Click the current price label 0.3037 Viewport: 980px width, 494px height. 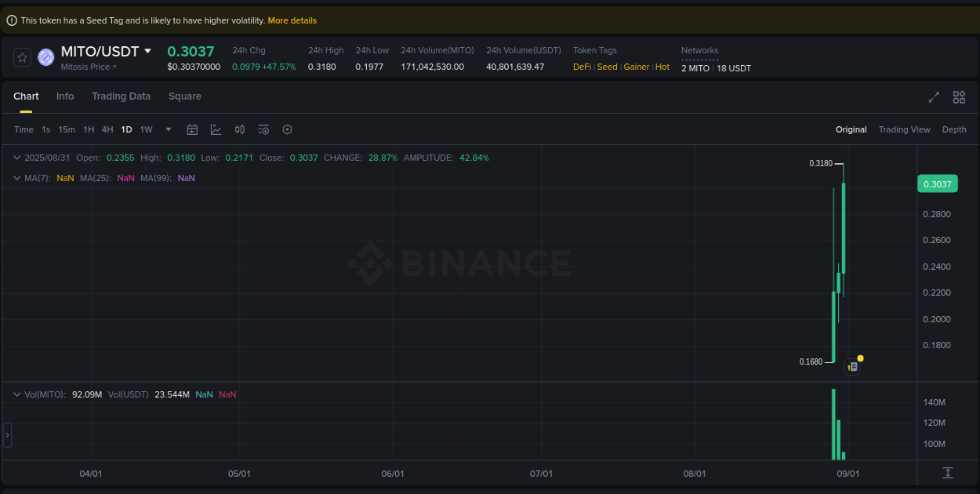(x=938, y=183)
